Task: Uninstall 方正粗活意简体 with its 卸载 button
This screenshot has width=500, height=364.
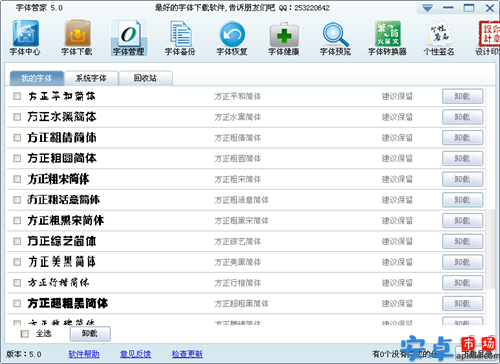Action: pyautogui.click(x=462, y=200)
